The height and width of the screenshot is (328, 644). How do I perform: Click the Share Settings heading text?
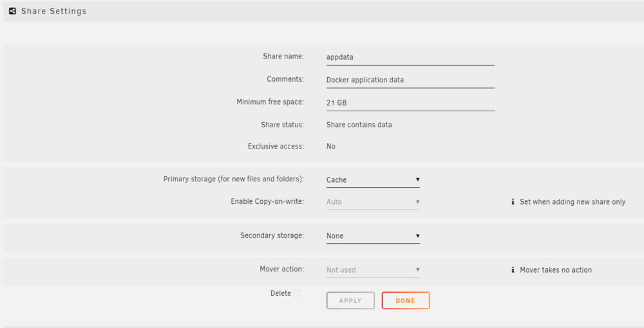click(x=54, y=11)
